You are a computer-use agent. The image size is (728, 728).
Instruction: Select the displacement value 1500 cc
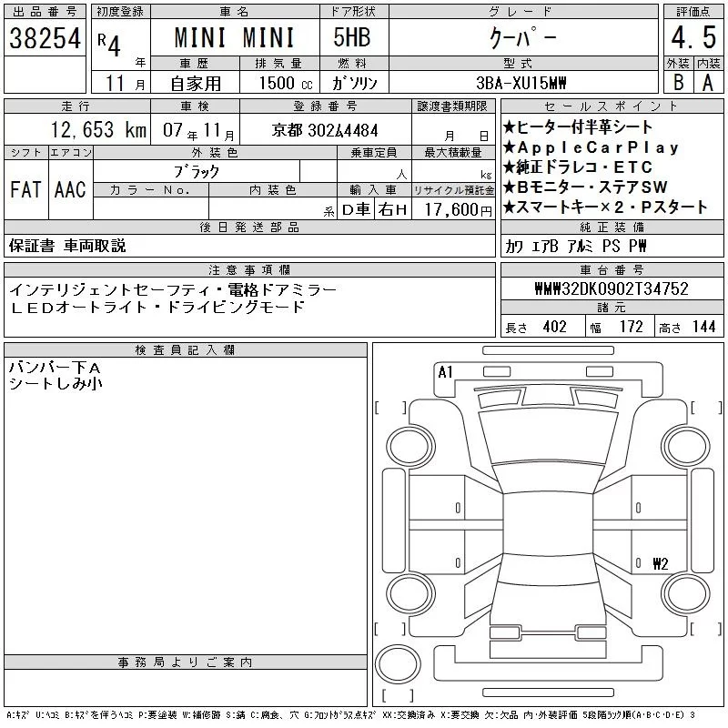(x=286, y=84)
